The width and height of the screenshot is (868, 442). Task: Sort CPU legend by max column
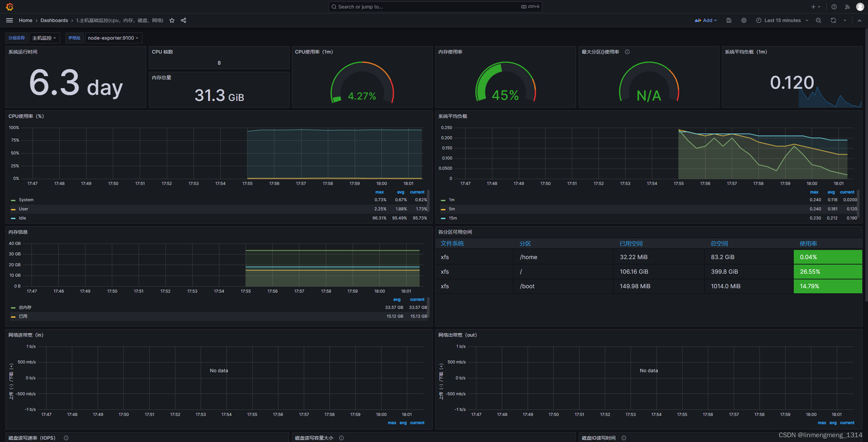tap(379, 192)
